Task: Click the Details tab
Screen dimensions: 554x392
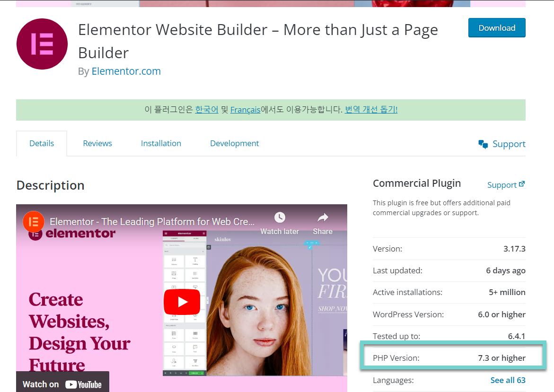Action: 42,143
